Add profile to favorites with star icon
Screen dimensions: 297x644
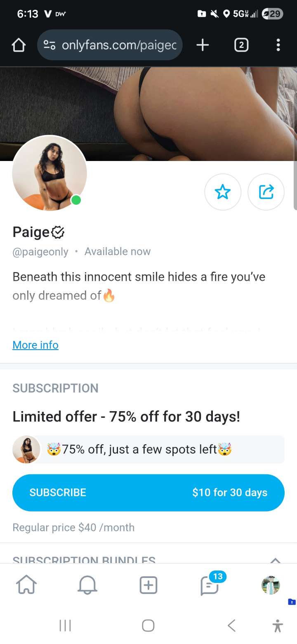(223, 192)
